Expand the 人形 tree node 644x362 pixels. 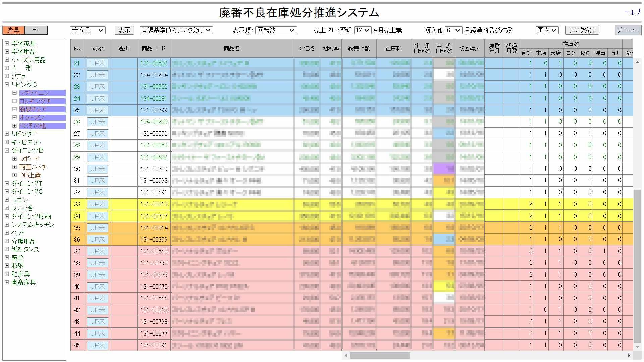pos(7,68)
